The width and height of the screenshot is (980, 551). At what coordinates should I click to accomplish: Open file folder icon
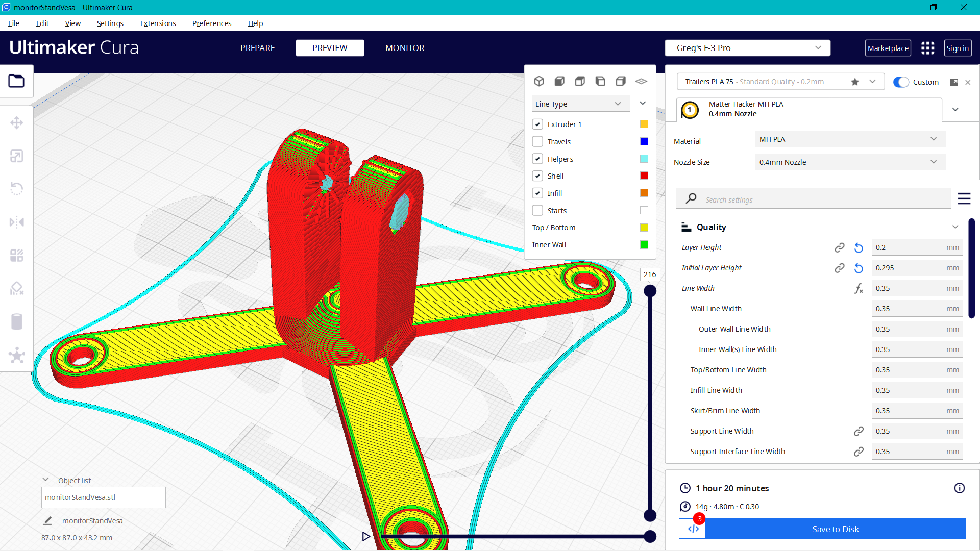click(x=16, y=81)
